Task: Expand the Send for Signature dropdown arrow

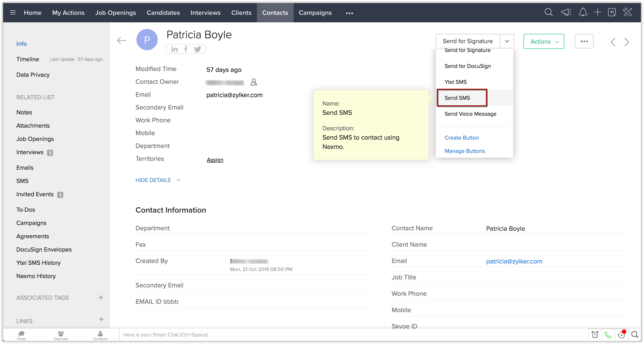Action: 507,41
